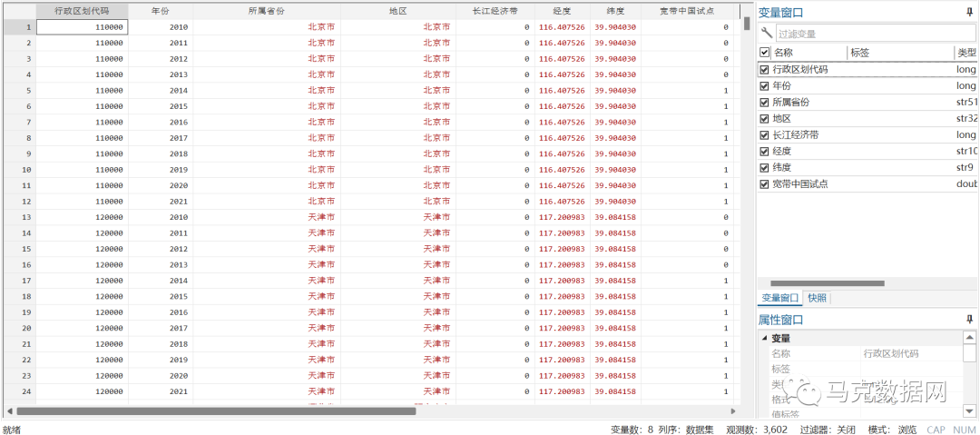Pin the 属性窗口 panel

pyautogui.click(x=969, y=320)
